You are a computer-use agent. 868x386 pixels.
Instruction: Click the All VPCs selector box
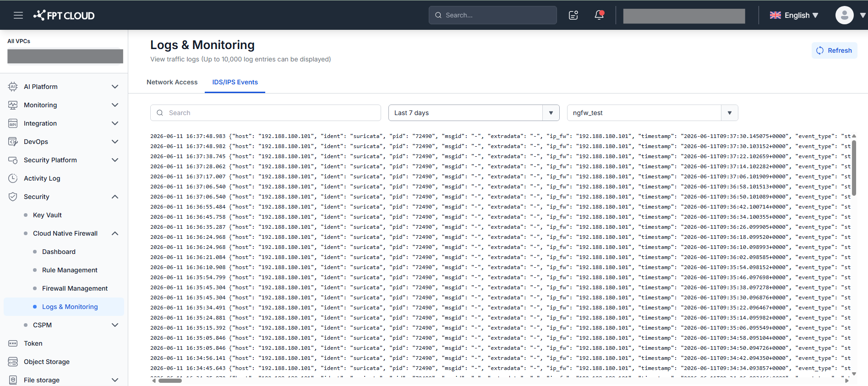click(65, 56)
